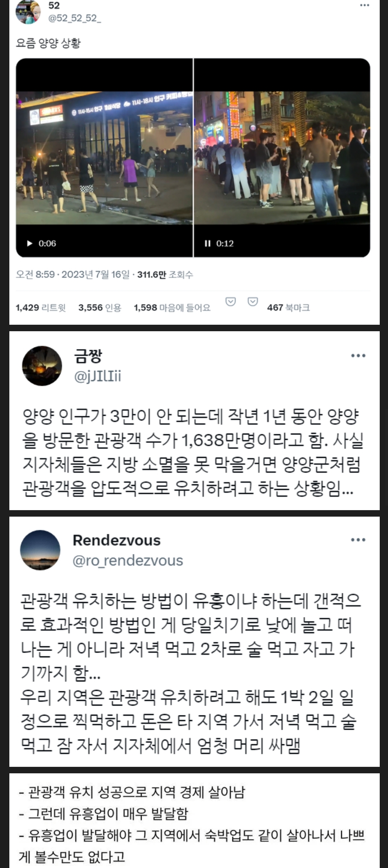This screenshot has width=388, height=868.
Task: Play the left video at 0:06
Action: [x=30, y=243]
